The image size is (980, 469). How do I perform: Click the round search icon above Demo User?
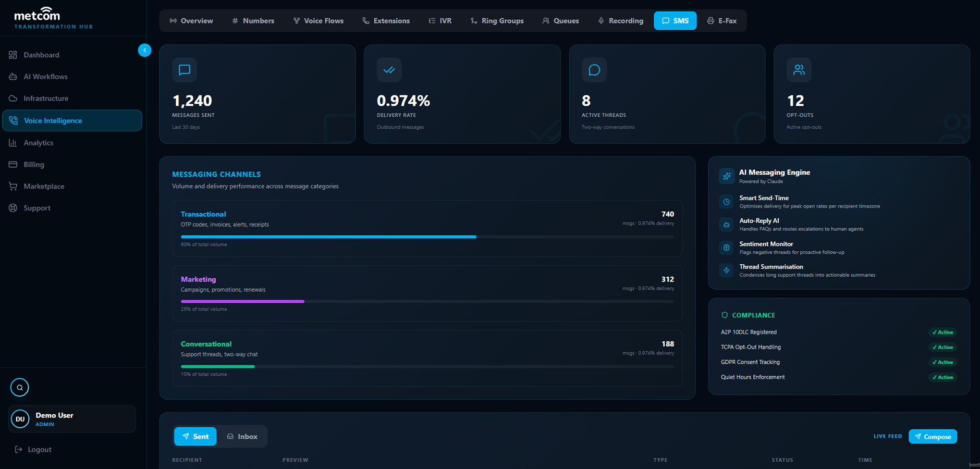point(20,387)
